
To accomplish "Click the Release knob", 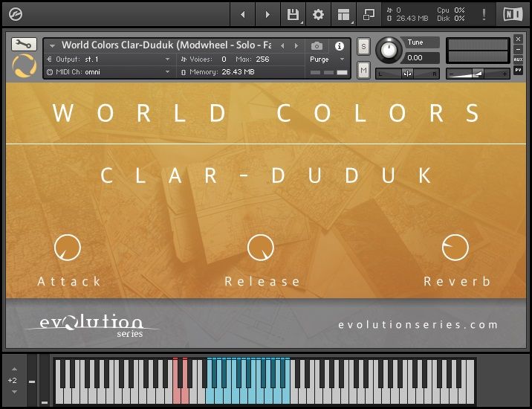I will [x=261, y=248].
